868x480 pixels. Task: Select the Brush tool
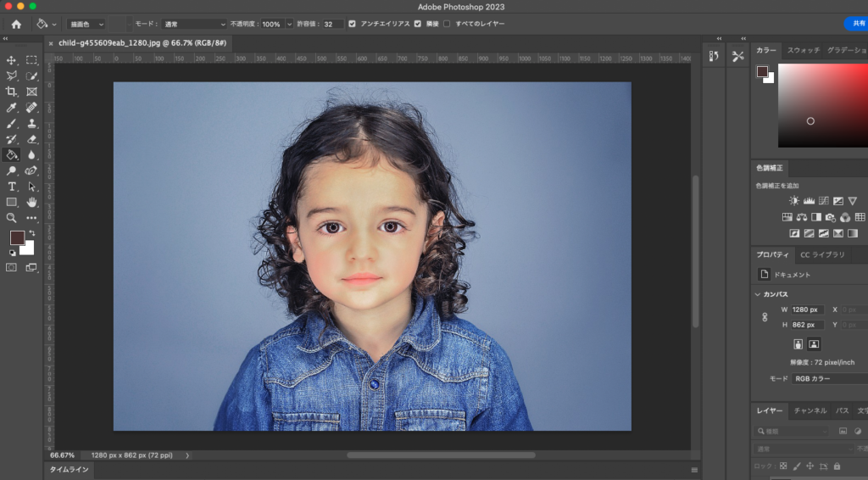[x=11, y=124]
